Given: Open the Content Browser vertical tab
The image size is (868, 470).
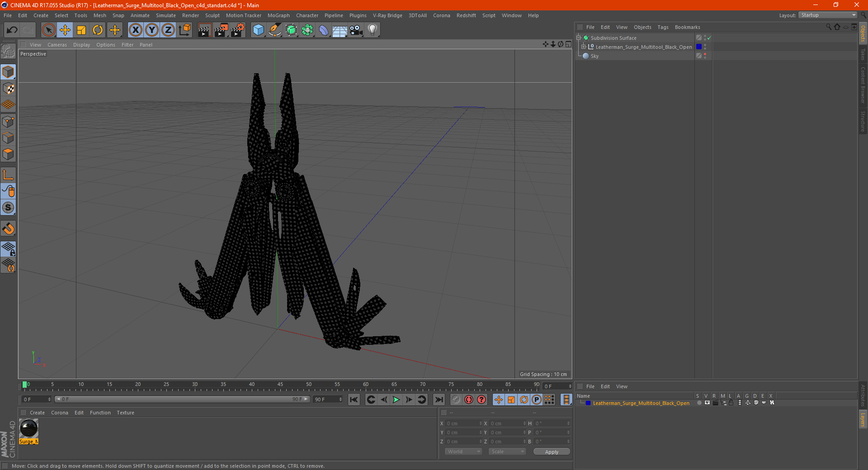Looking at the screenshot, I should (863, 85).
